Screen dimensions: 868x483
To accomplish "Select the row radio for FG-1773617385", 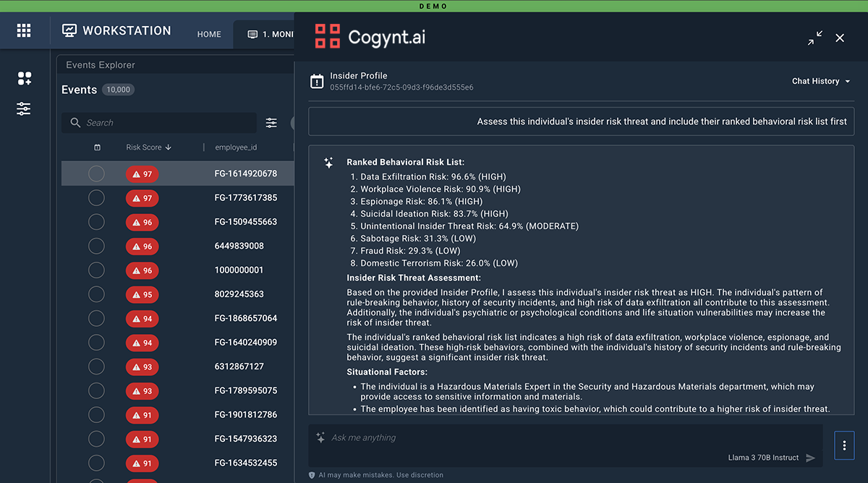I will (96, 197).
